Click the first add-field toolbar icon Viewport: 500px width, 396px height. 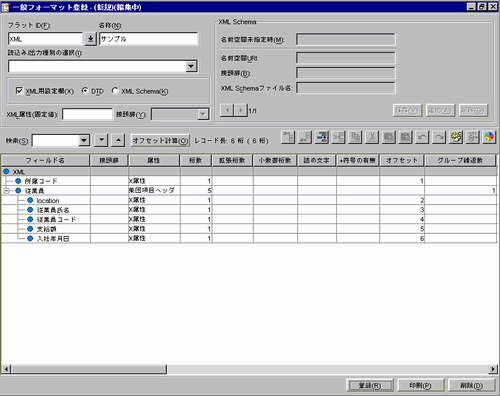click(288, 137)
